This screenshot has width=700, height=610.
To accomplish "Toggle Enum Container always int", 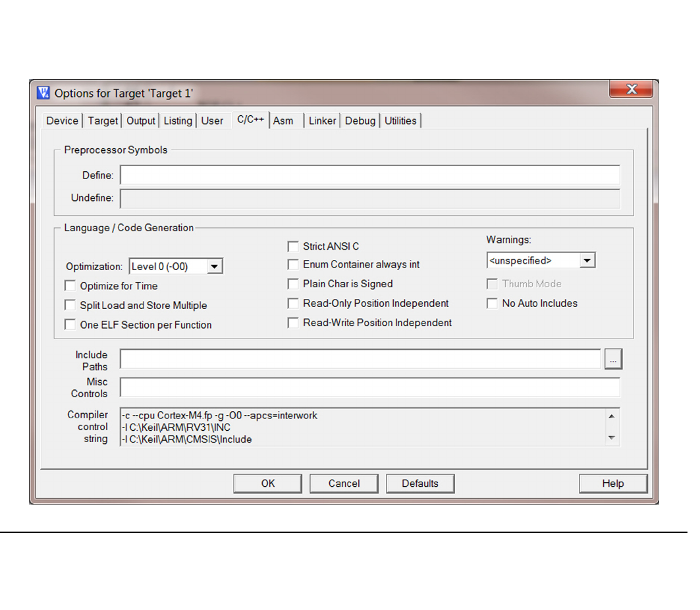I will coord(293,264).
